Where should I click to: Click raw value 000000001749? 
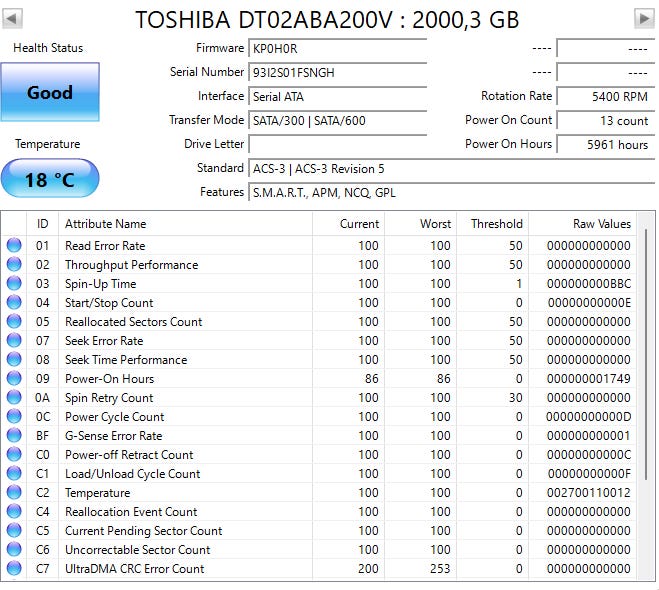click(x=589, y=379)
